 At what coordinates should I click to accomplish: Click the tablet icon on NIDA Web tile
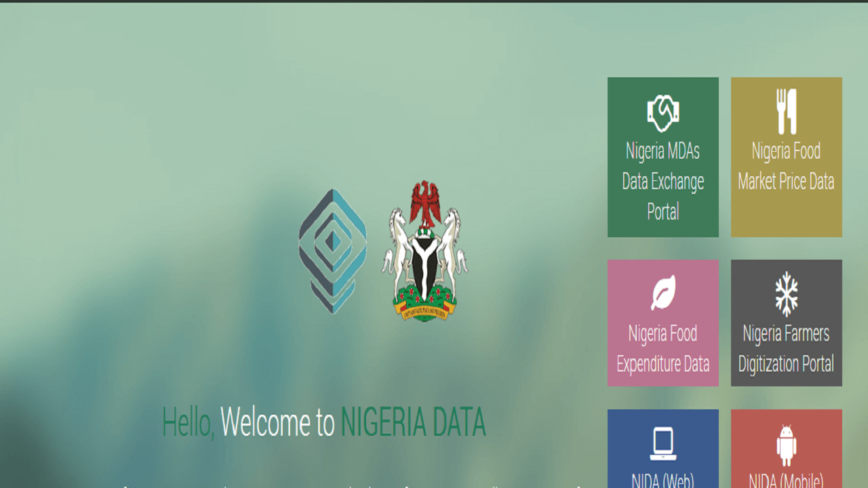coord(663,444)
